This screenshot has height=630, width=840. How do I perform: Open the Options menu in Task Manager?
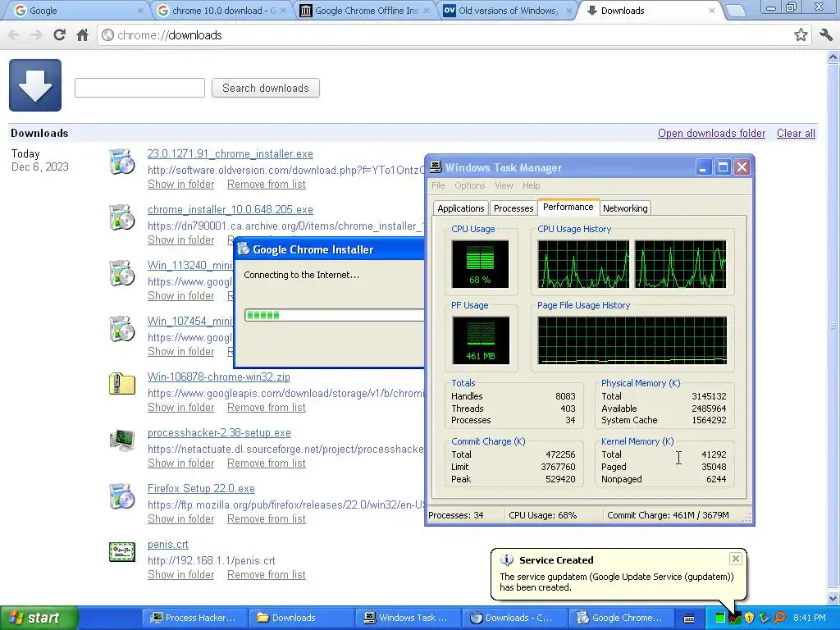(x=470, y=185)
